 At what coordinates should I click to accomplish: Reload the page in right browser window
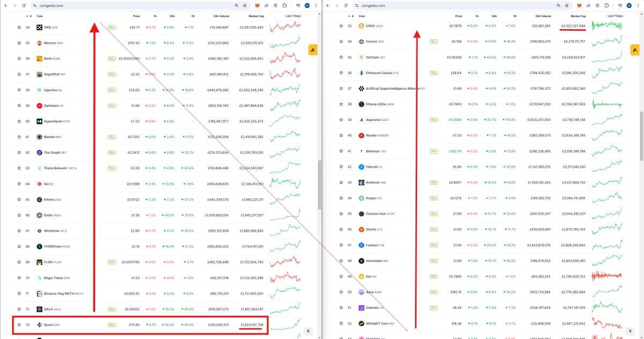(346, 5)
